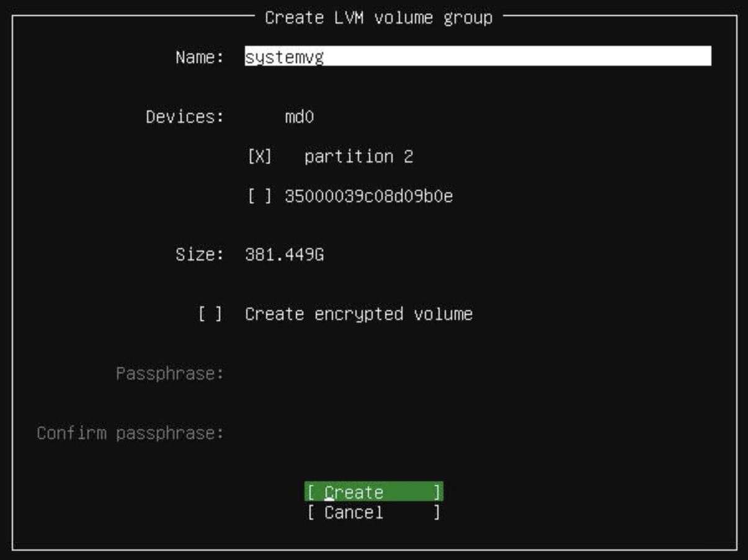
Task: Click the 'Size:' label
Action: tap(199, 255)
